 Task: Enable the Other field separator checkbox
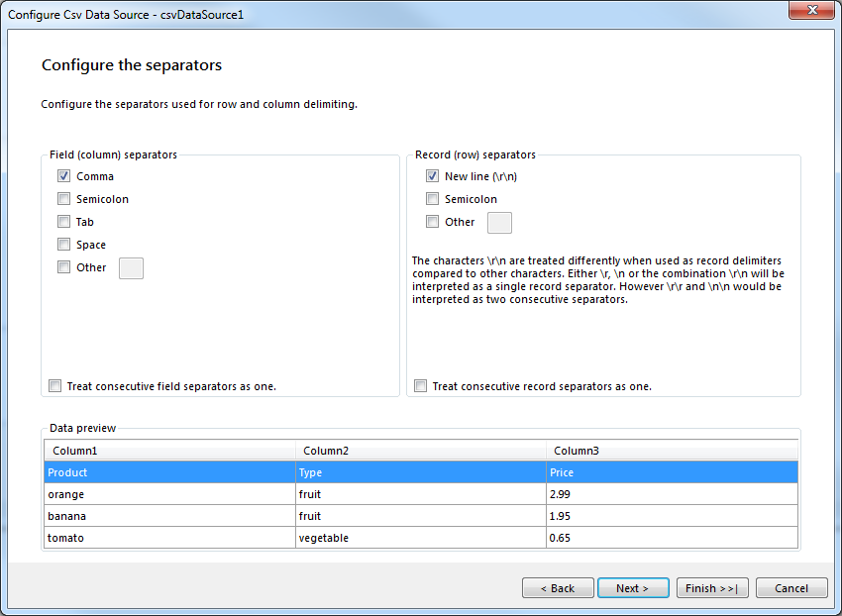[x=63, y=267]
